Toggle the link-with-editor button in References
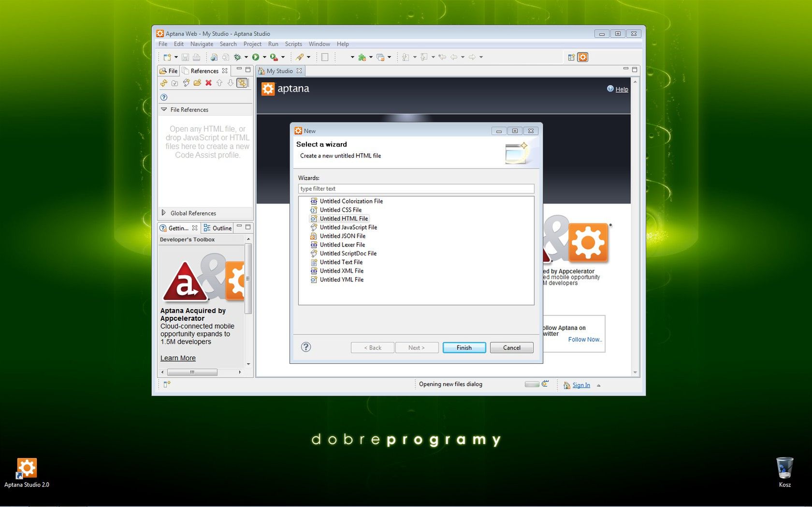 tap(242, 83)
